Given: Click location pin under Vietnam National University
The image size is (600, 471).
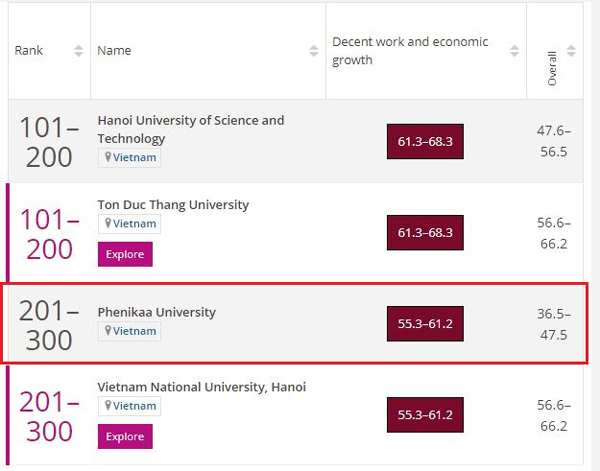Looking at the screenshot, I should tap(105, 406).
